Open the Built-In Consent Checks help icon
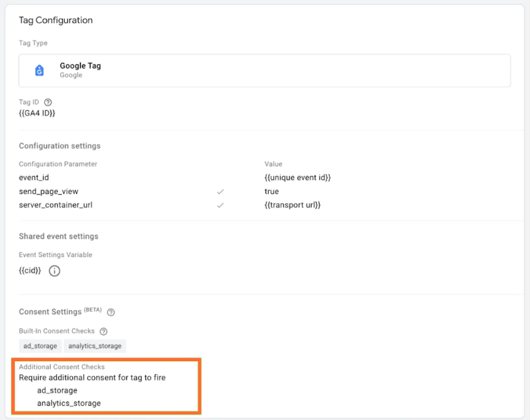This screenshot has height=420, width=530. point(104,331)
